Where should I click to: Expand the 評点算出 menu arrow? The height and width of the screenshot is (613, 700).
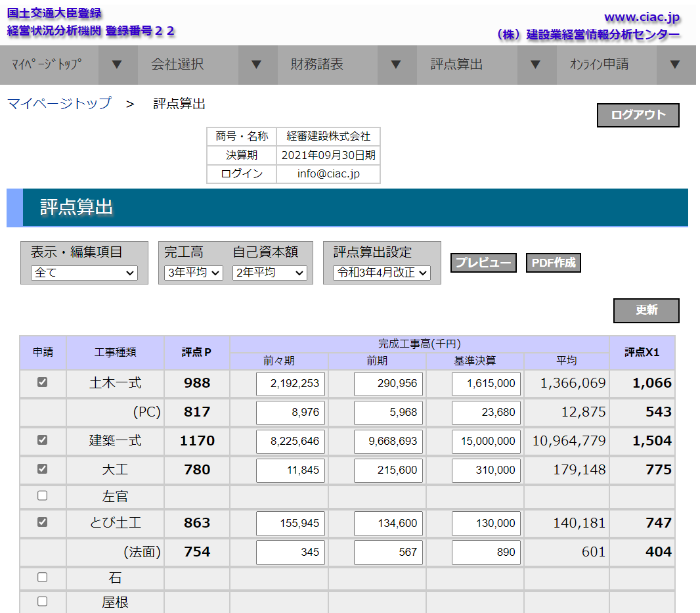point(535,64)
